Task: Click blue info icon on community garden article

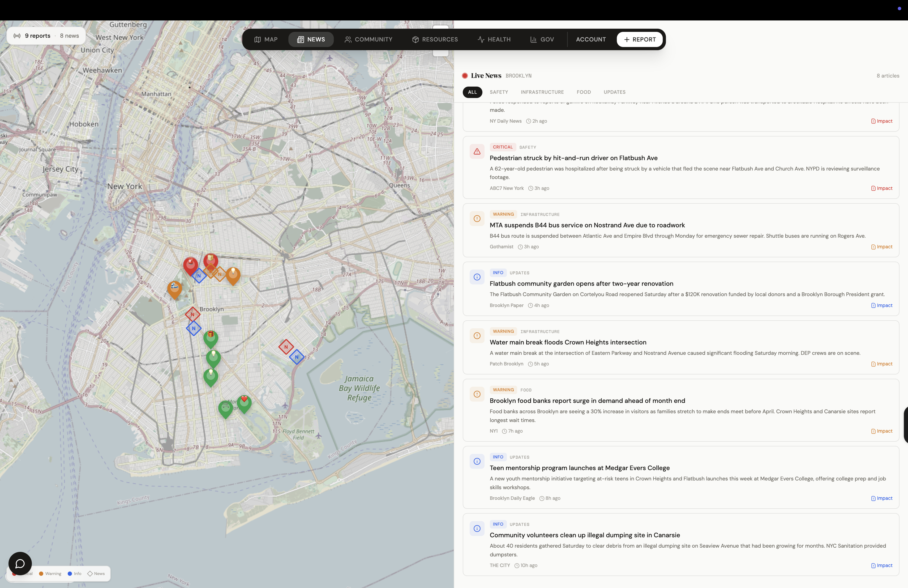Action: pos(477,277)
